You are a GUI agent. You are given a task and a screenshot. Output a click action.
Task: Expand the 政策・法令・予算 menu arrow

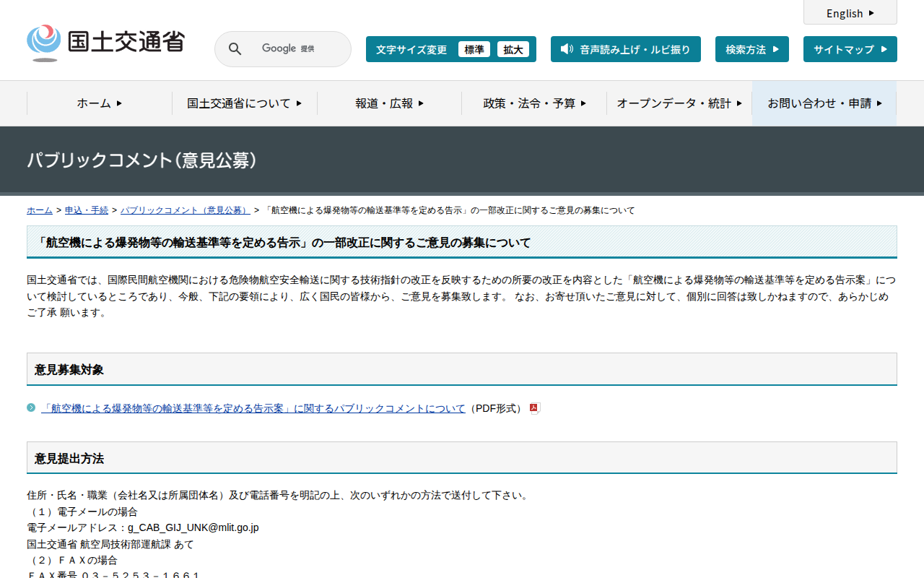click(583, 103)
